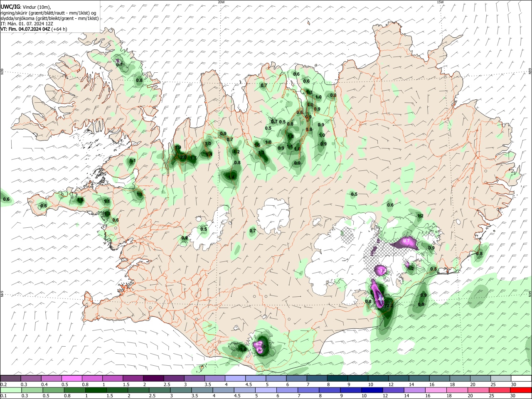Click the '(+64 h)' forecast offset text
This screenshot has height=399, width=532.
(x=60, y=29)
